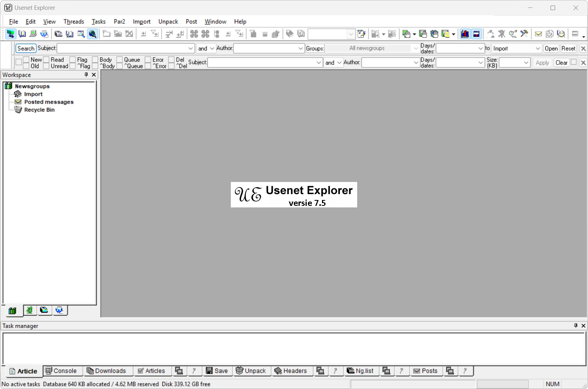This screenshot has height=389, width=588.
Task: Open the filter row Days/dates dropdown
Action: coord(480,63)
